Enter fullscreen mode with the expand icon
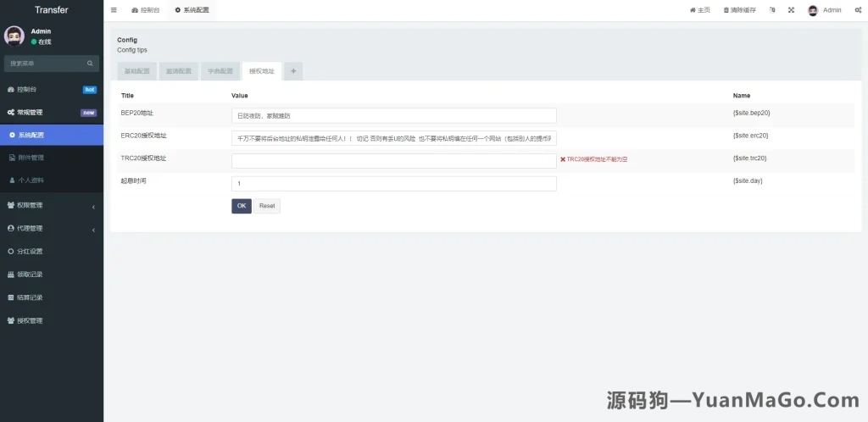Image resolution: width=868 pixels, height=422 pixels. tap(791, 10)
